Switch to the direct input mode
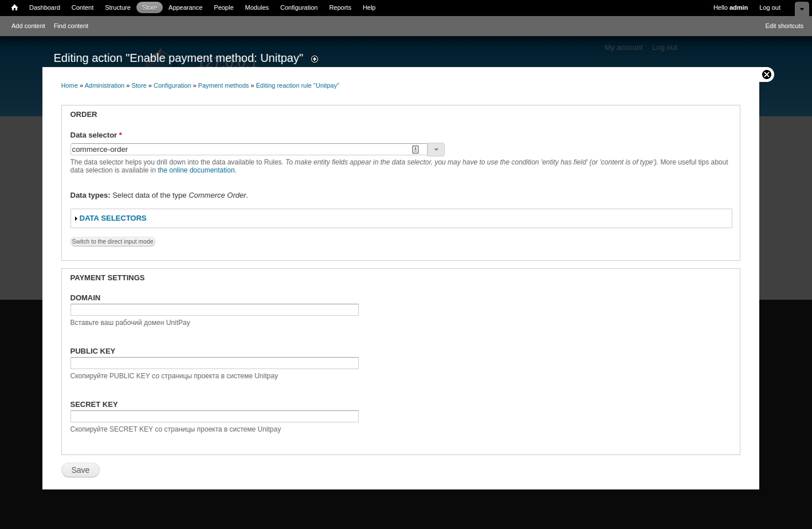812x529 pixels. 112,242
